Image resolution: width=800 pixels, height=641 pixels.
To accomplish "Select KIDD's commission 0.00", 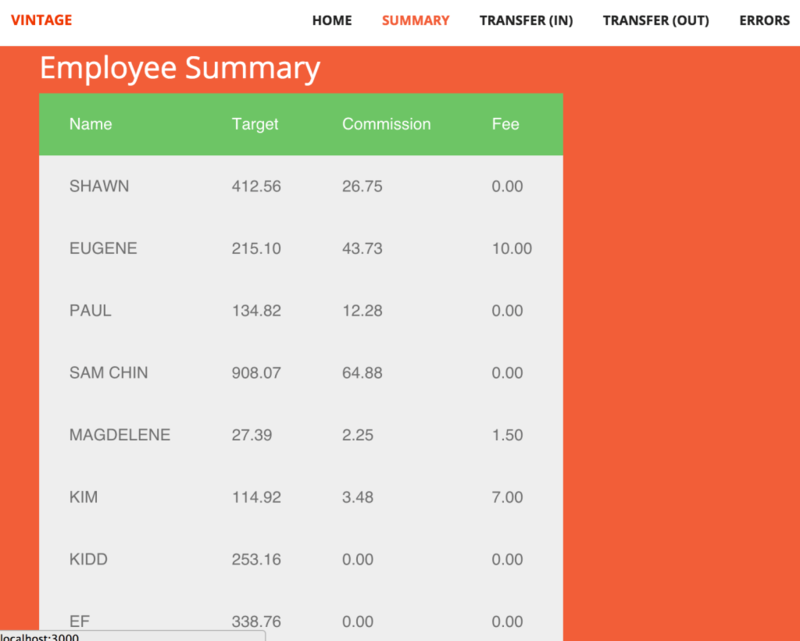I will pyautogui.click(x=358, y=560).
